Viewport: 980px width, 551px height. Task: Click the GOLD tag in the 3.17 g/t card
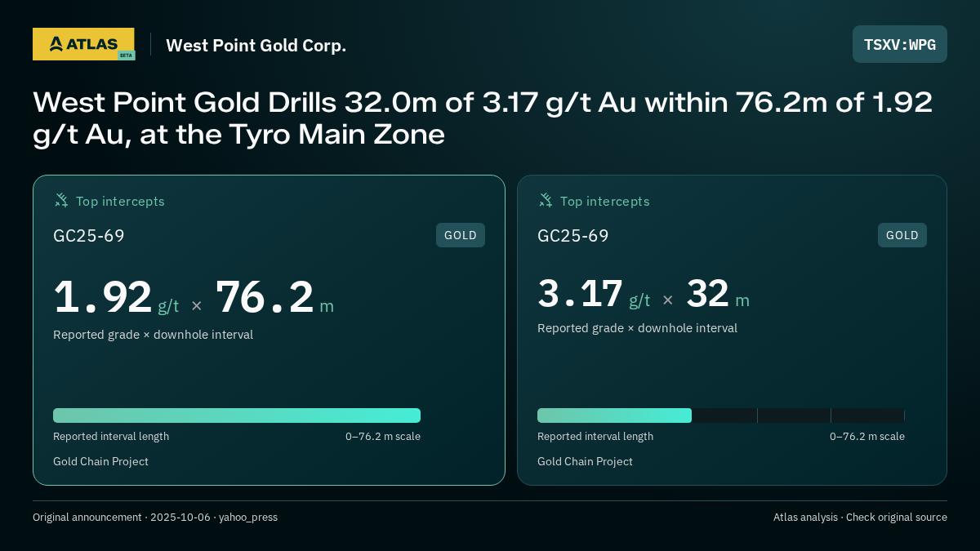[x=902, y=235]
